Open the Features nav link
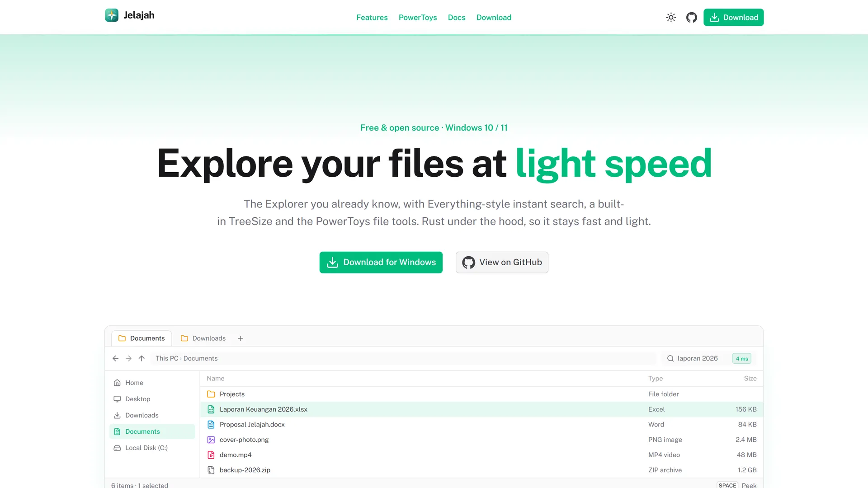The height and width of the screenshot is (488, 868). [372, 18]
